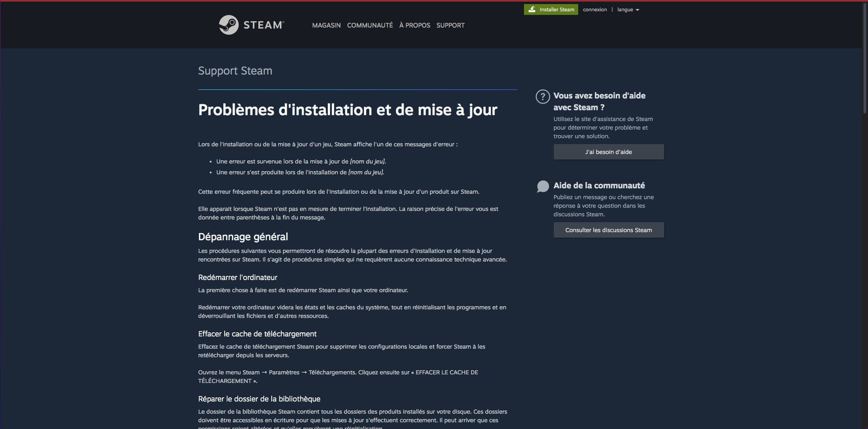This screenshot has height=429, width=868.
Task: Click the community speech bubble icon
Action: pyautogui.click(x=542, y=186)
